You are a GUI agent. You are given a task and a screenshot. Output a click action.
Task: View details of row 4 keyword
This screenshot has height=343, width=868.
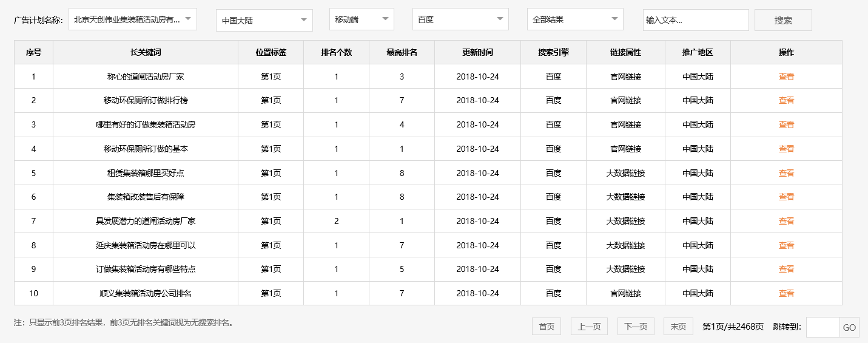(786, 149)
